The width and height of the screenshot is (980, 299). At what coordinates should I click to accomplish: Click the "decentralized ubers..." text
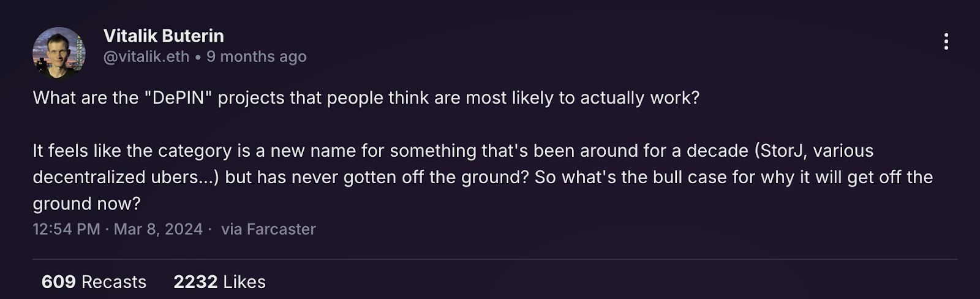[126, 177]
